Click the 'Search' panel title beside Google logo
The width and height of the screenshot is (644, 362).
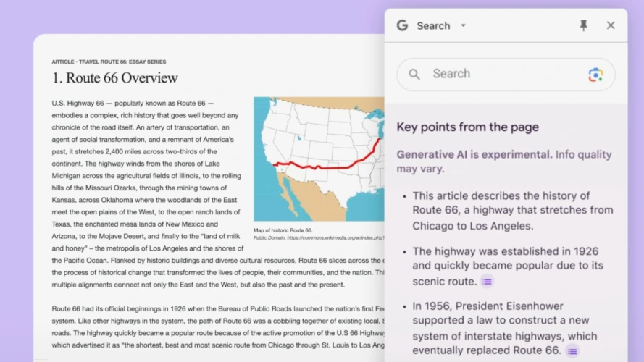click(433, 25)
